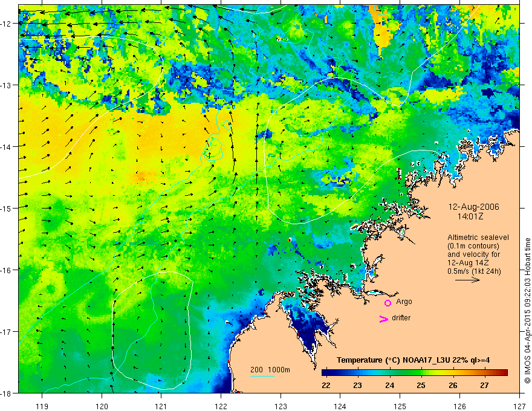This screenshot has height=411, width=532.
Task: Click the longitude label 119
Action: 42,406
